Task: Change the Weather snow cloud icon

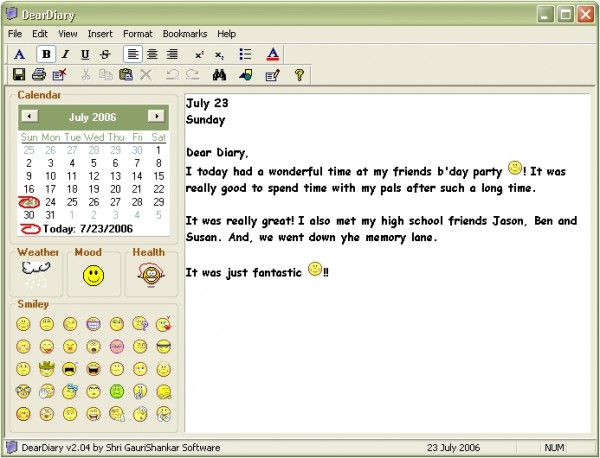Action: (36, 274)
